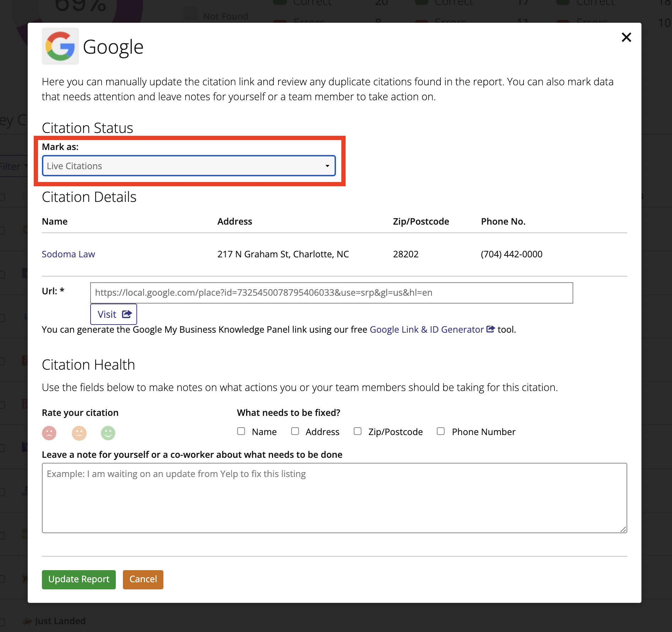
Task: Enable the Address checkbox
Action: point(295,431)
